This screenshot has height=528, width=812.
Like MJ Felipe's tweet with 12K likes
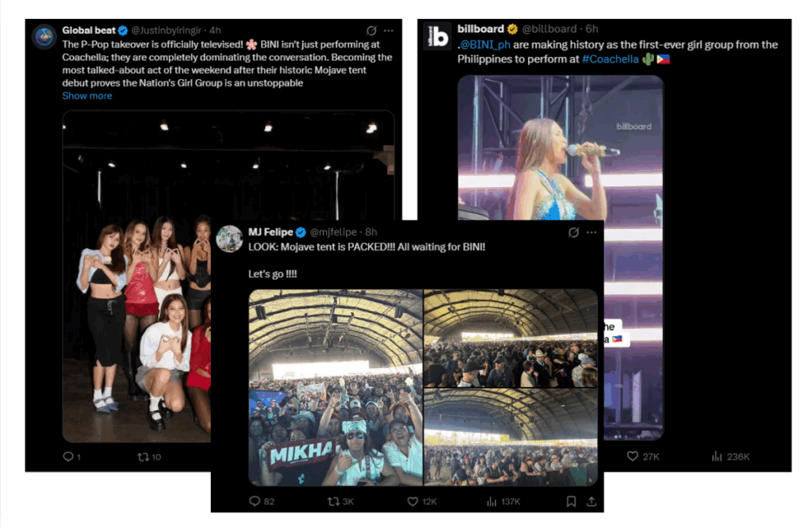(412, 501)
